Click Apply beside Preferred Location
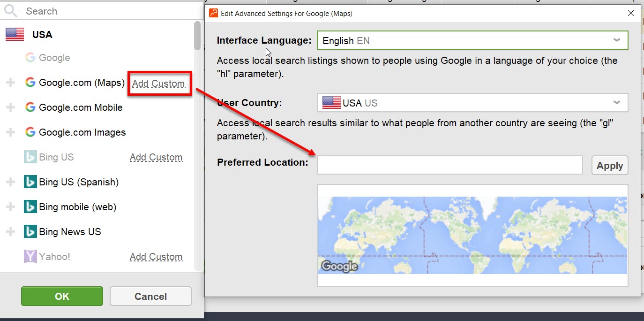The width and height of the screenshot is (644, 321). point(610,165)
